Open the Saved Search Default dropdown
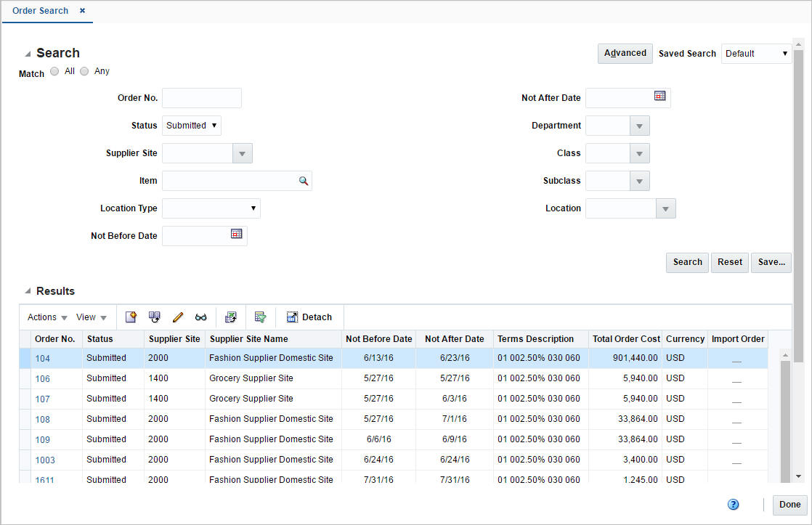This screenshot has width=812, height=525. pos(756,53)
